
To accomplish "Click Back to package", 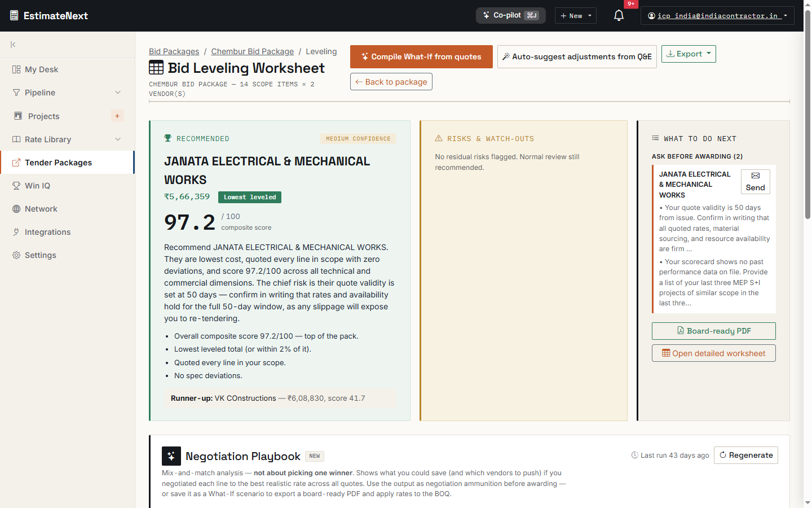I will coord(391,82).
